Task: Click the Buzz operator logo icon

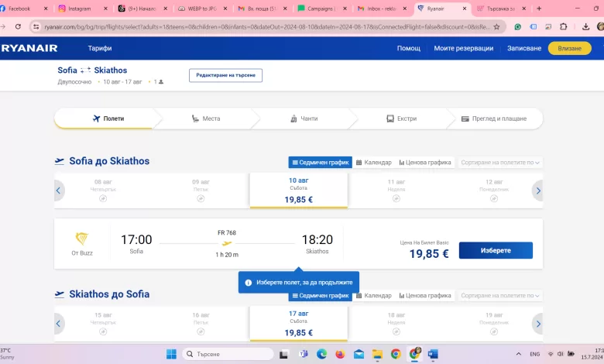Action: tap(81, 239)
